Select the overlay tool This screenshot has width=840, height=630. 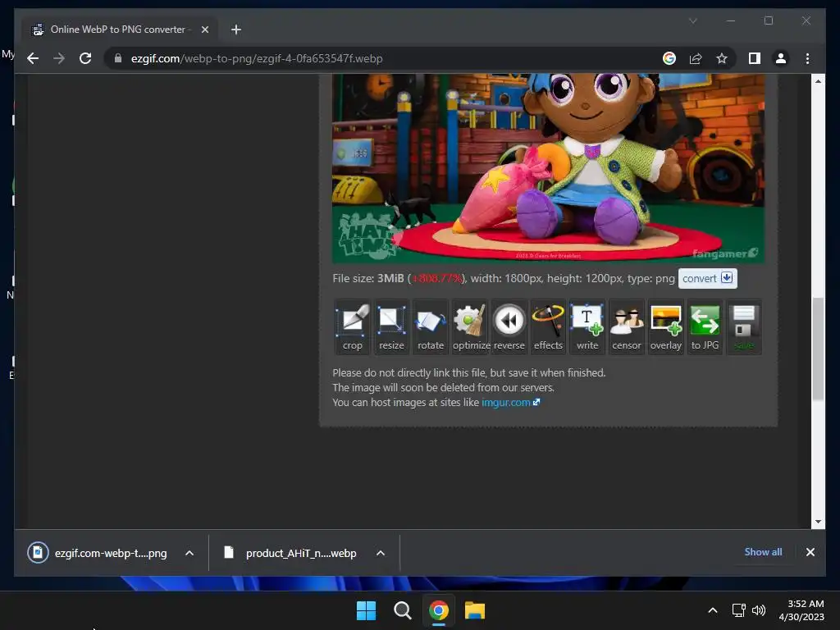665,326
